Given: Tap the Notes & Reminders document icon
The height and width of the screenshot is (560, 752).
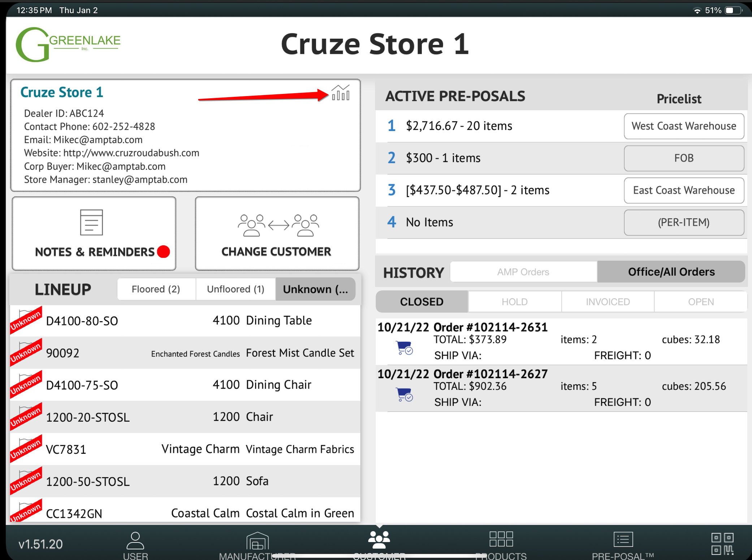Looking at the screenshot, I should 91,223.
